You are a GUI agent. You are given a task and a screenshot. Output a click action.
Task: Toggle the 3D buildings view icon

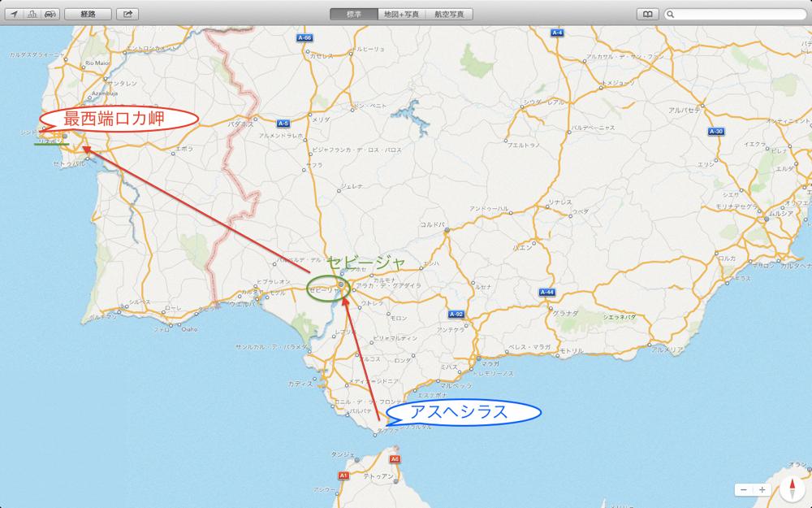click(32, 14)
